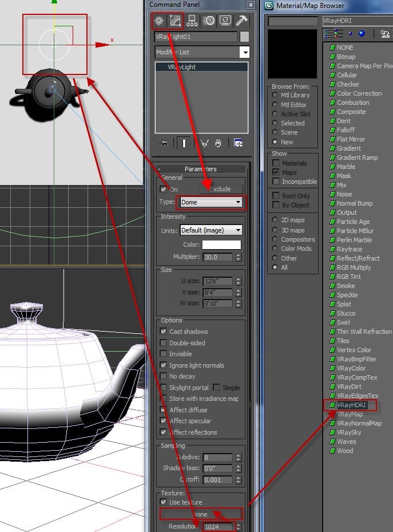Click the Material/Map Browser app icon
The width and height of the screenshot is (393, 532).
point(269,5)
